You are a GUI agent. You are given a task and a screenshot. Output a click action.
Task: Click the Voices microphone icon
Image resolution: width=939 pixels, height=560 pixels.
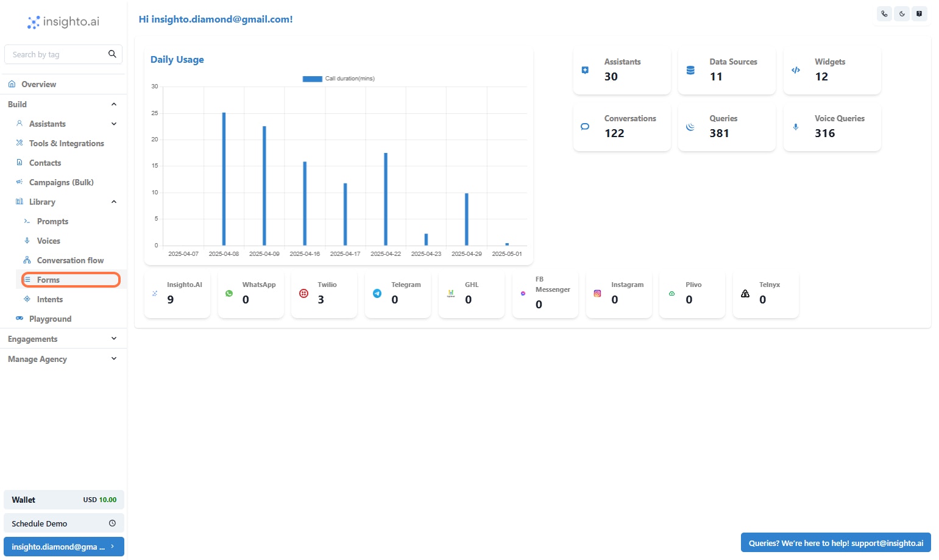27,241
